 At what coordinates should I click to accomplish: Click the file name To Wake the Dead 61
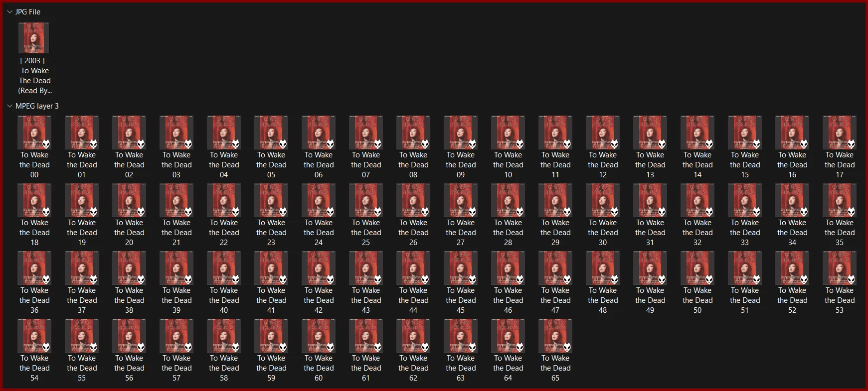pos(366,368)
